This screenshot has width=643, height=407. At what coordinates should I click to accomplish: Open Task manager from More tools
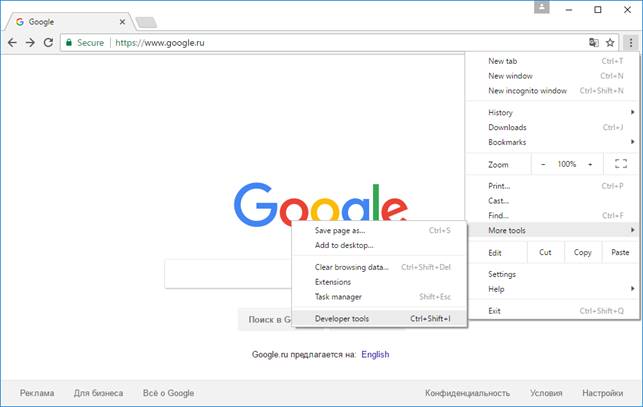(x=379, y=297)
